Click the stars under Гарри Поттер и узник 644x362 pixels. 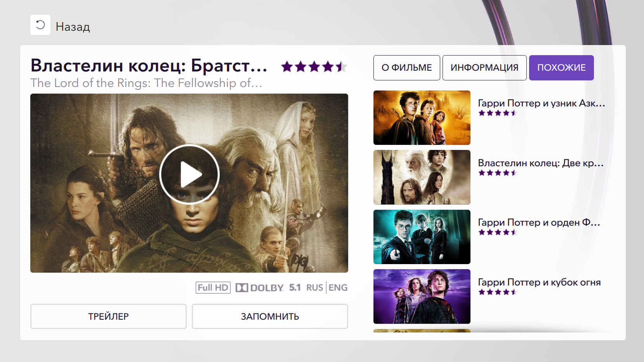pyautogui.click(x=497, y=113)
